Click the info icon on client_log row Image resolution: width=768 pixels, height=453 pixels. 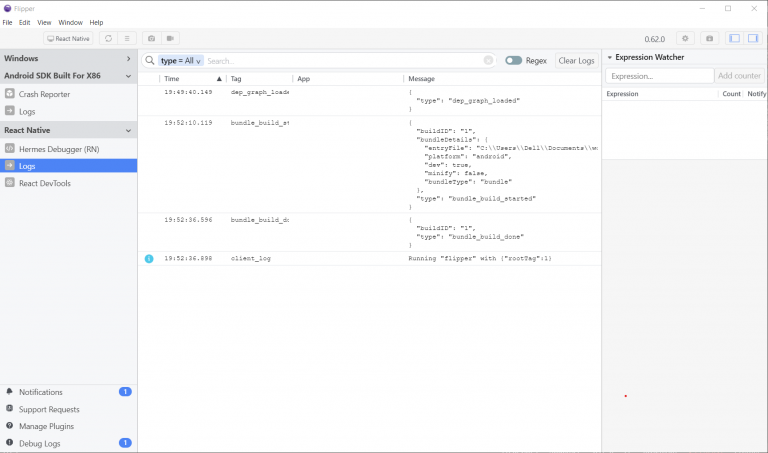[x=149, y=258]
